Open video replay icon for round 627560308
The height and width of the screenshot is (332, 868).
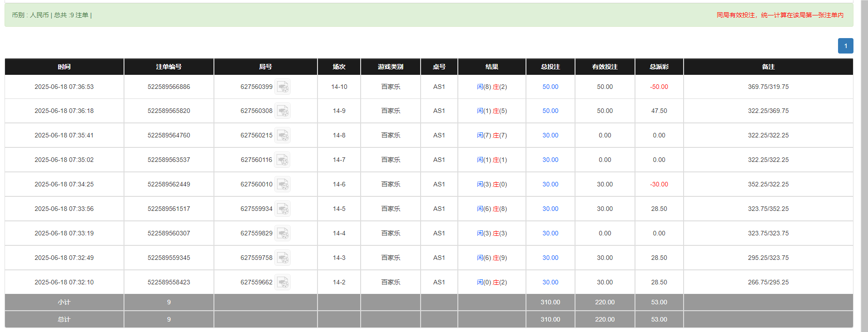point(283,111)
